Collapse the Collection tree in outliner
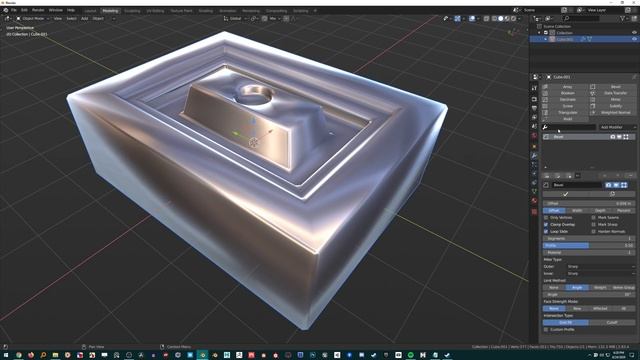Image resolution: width=640 pixels, height=360 pixels. (539, 33)
